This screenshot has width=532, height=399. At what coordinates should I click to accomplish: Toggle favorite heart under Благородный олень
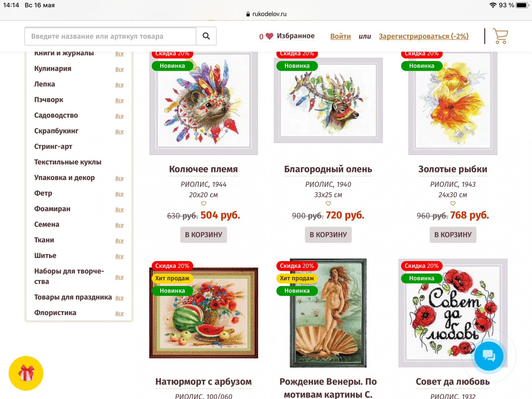tap(328, 203)
